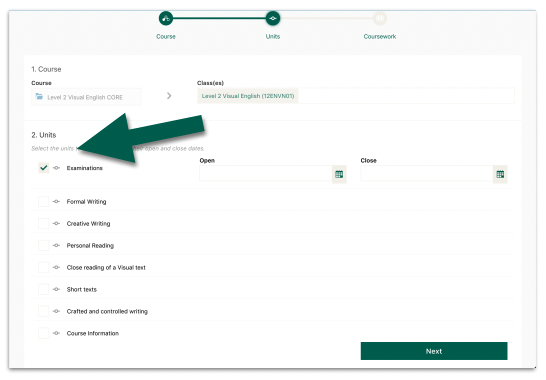Open the calendar picker for Open date

pyautogui.click(x=339, y=174)
